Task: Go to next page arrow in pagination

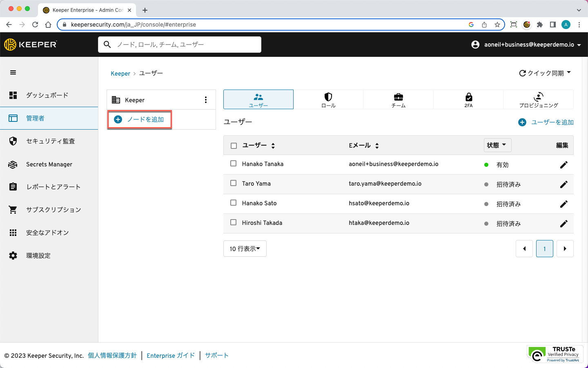Action: click(x=565, y=249)
